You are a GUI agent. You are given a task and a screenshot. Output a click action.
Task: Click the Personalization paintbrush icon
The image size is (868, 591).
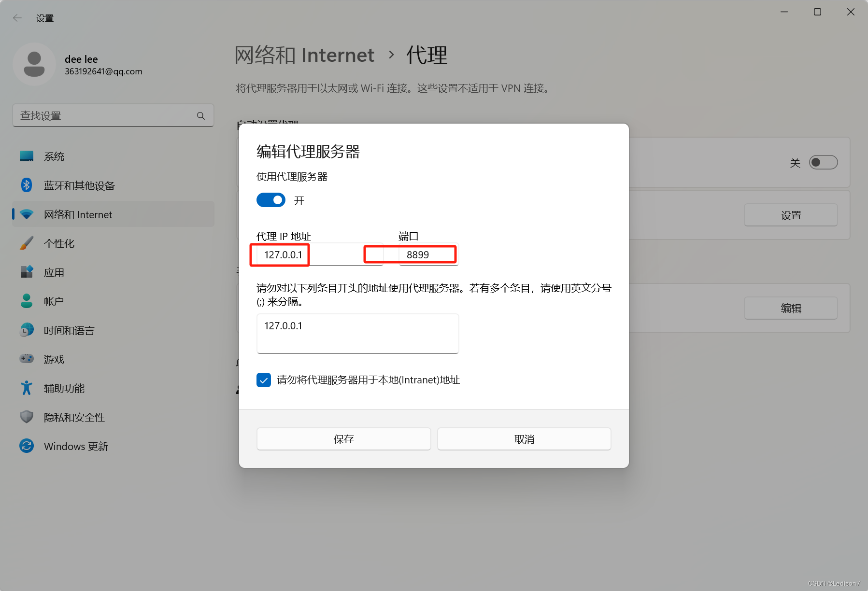pos(27,243)
